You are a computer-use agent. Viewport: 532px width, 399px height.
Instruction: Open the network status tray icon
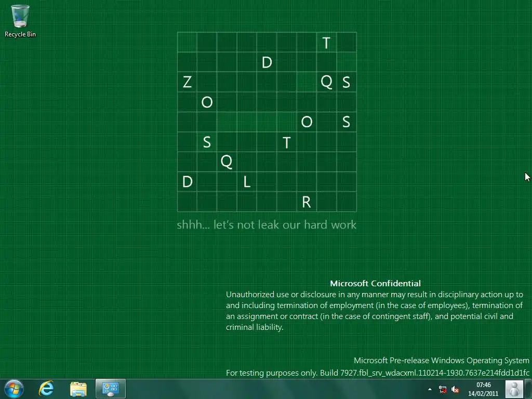(443, 390)
